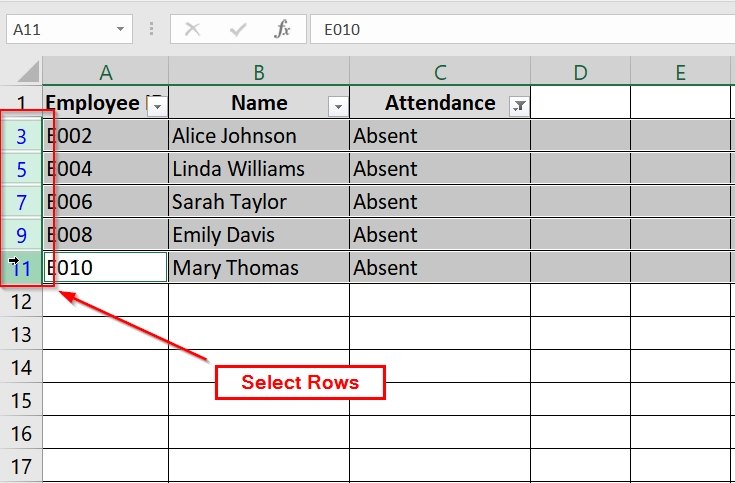The width and height of the screenshot is (735, 483).
Task: Select row 12 header
Action: [x=21, y=301]
